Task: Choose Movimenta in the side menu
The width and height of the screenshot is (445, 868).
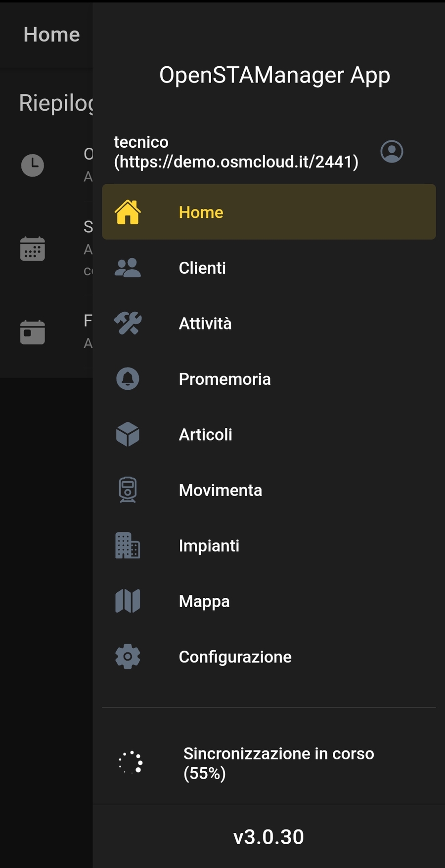Action: pos(221,490)
